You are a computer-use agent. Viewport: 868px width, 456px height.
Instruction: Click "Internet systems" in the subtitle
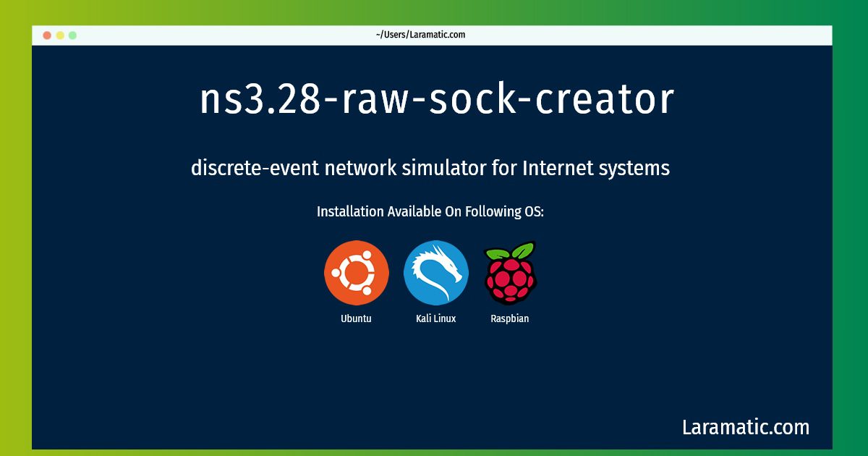click(x=596, y=168)
